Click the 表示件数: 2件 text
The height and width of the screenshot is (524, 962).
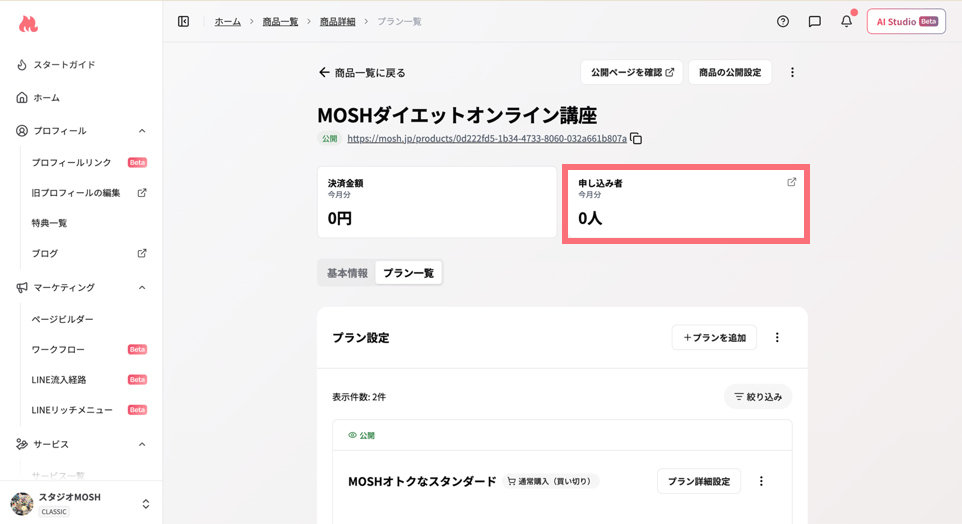[x=359, y=397]
